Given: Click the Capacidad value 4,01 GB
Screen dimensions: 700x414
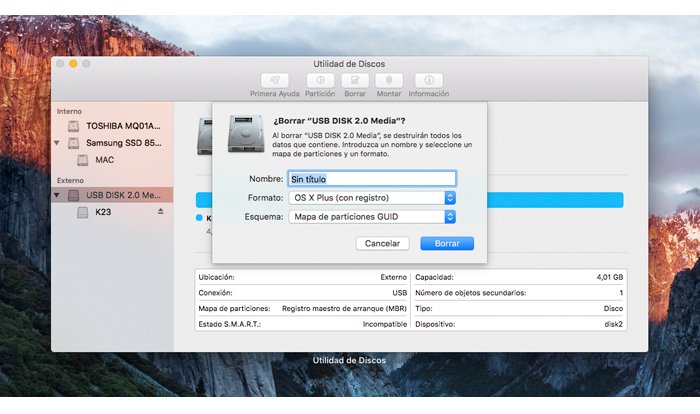Looking at the screenshot, I should (609, 277).
